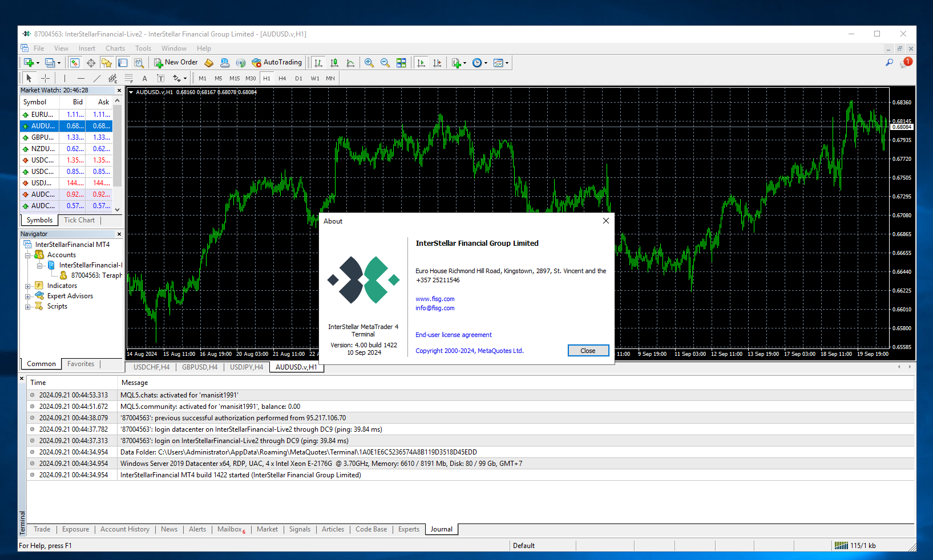Click the info@fisg.com email link
The width and height of the screenshot is (933, 560).
tap(435, 308)
